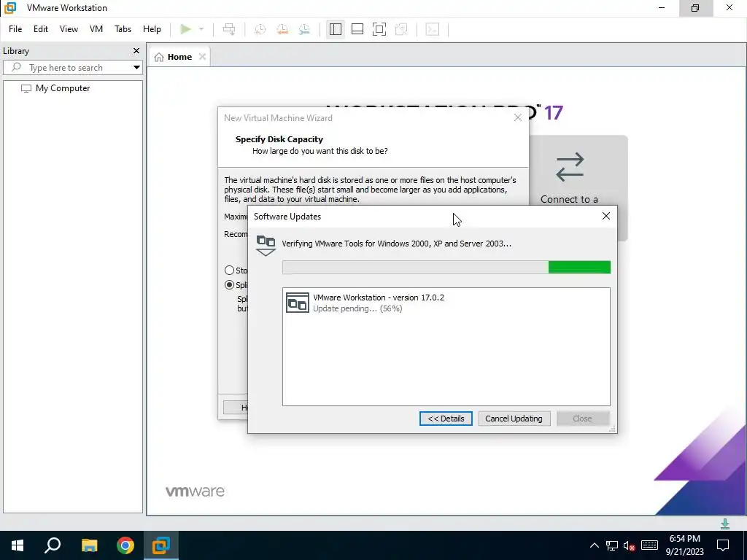Close the Software Updates dialog

click(x=606, y=216)
